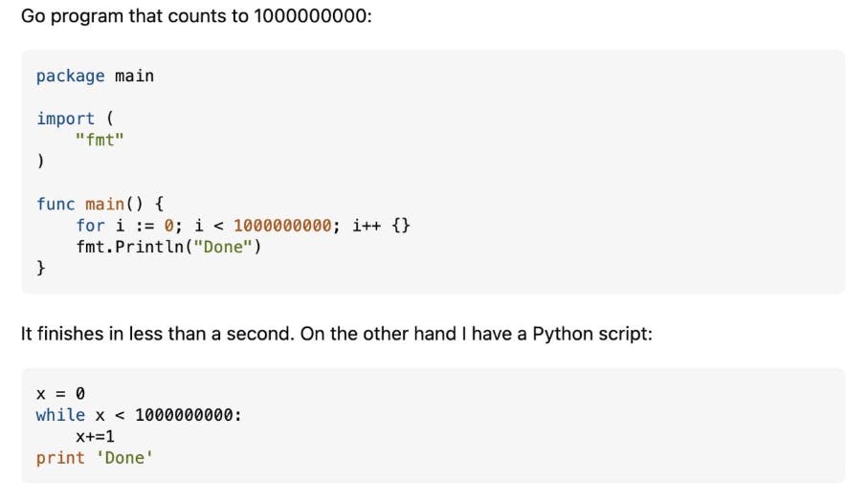Click the 'import' keyword

[65, 119]
